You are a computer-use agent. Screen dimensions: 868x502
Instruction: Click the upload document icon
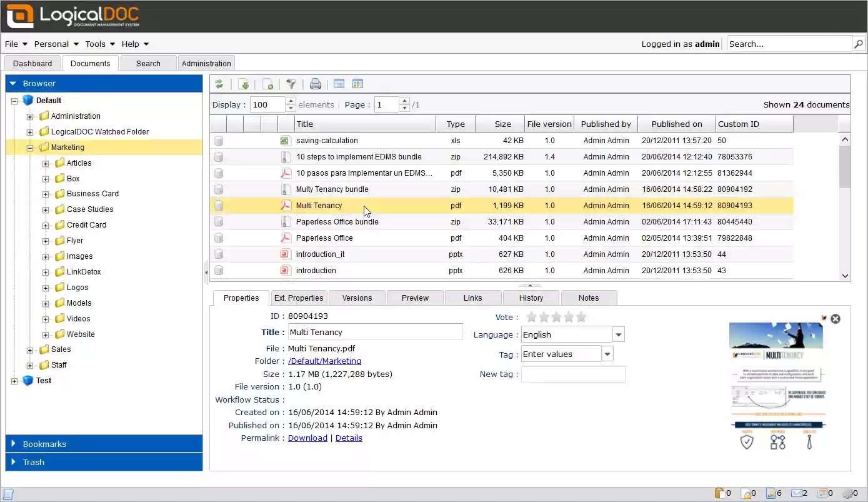click(244, 84)
